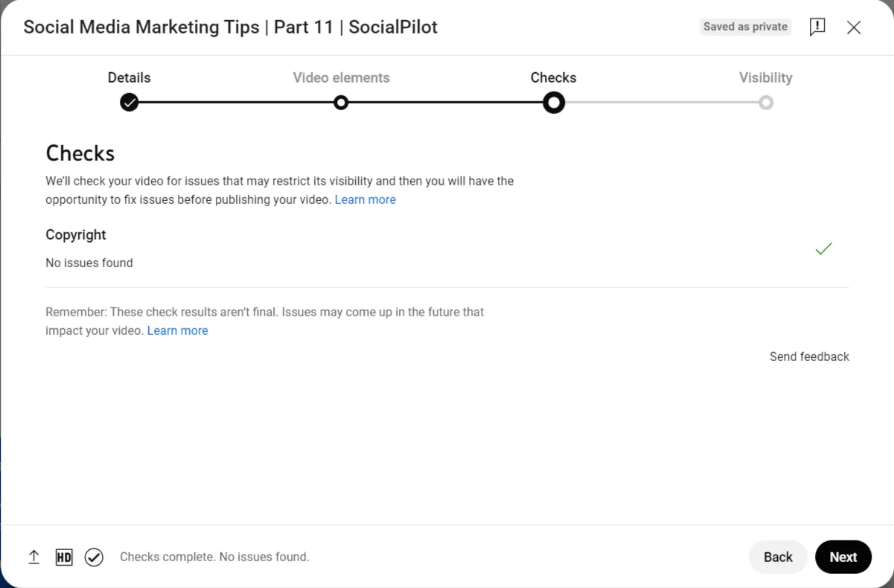Open Learn more link after Remember note

(178, 330)
